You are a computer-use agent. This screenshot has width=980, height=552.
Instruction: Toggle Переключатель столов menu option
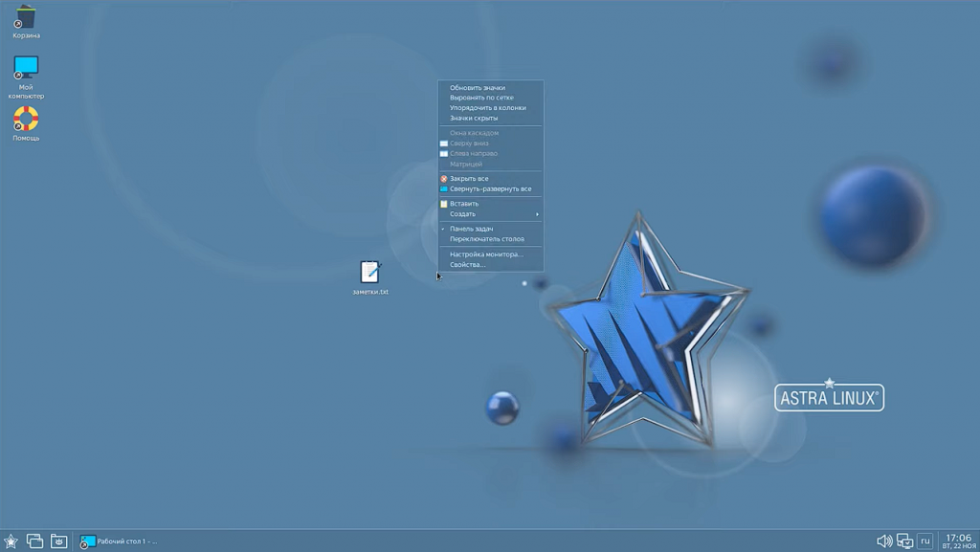coord(491,239)
